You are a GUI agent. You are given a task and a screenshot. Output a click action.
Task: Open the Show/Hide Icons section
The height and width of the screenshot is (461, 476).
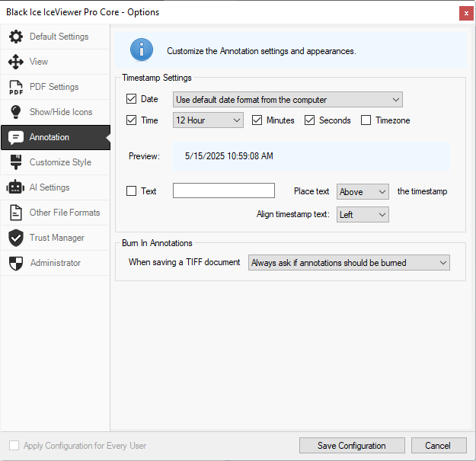point(55,112)
